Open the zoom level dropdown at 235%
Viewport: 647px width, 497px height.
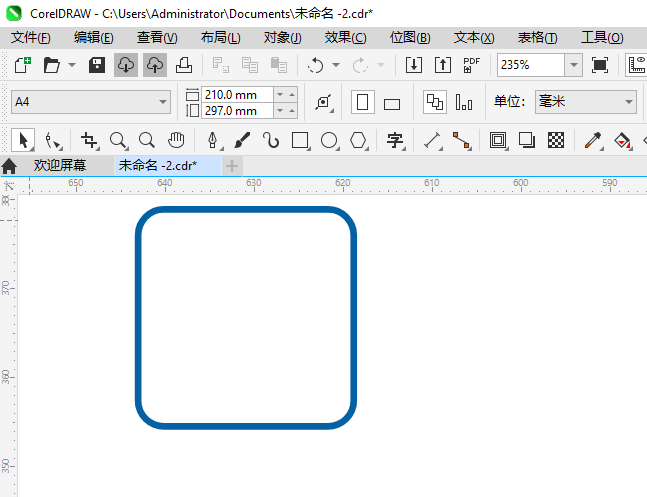(573, 65)
